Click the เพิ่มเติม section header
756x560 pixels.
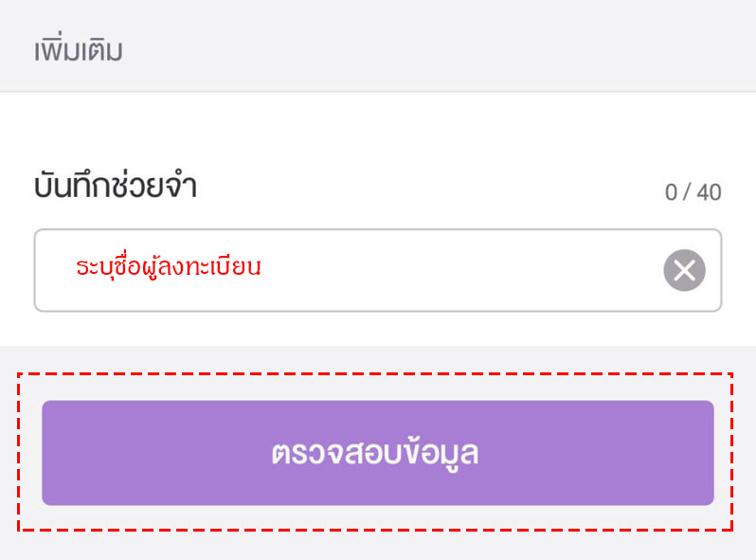[79, 49]
